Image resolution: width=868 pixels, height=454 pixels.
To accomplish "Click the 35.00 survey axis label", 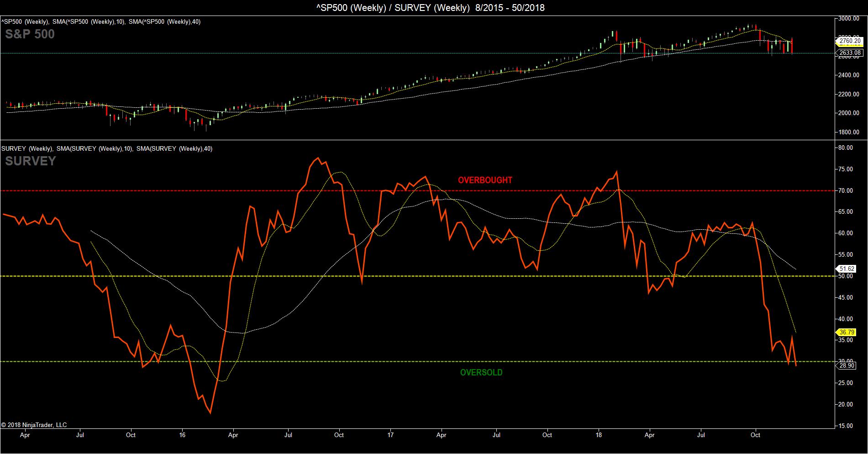I will [846, 340].
